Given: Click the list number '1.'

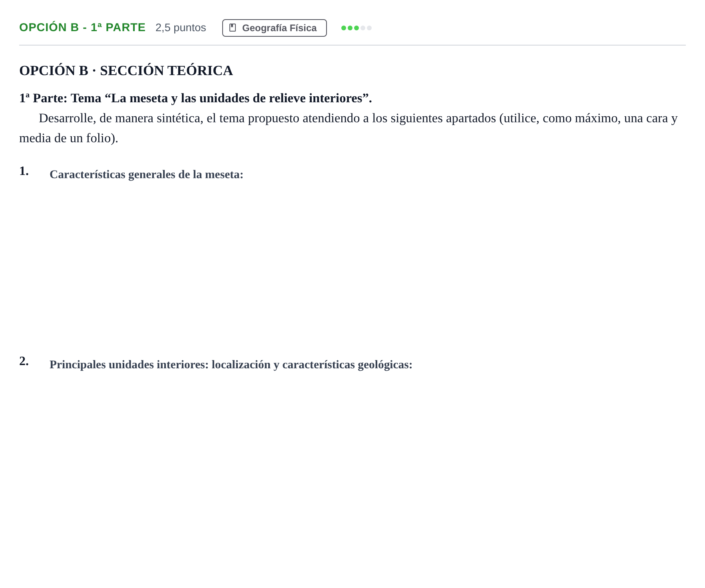Looking at the screenshot, I should [x=24, y=171].
